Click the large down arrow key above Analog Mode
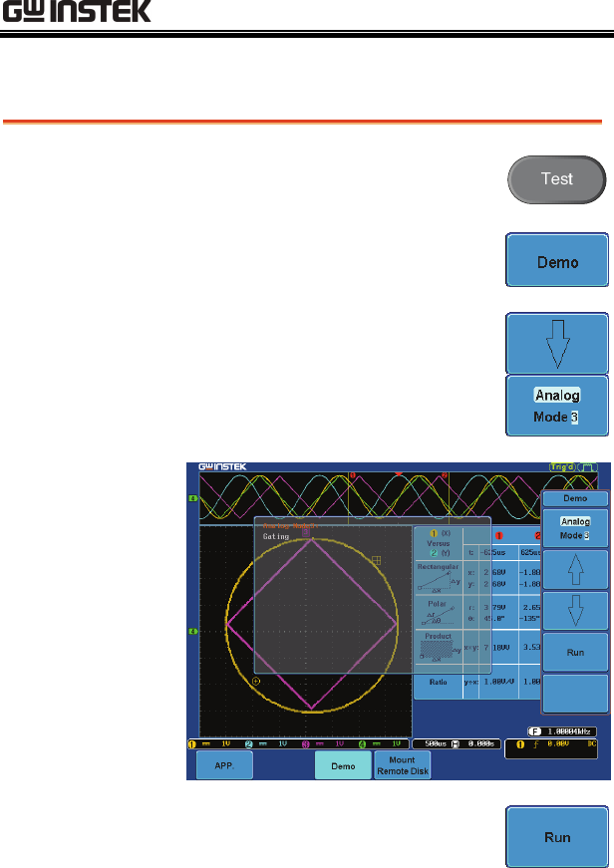Image resolution: width=614 pixels, height=868 pixels. coord(557,343)
